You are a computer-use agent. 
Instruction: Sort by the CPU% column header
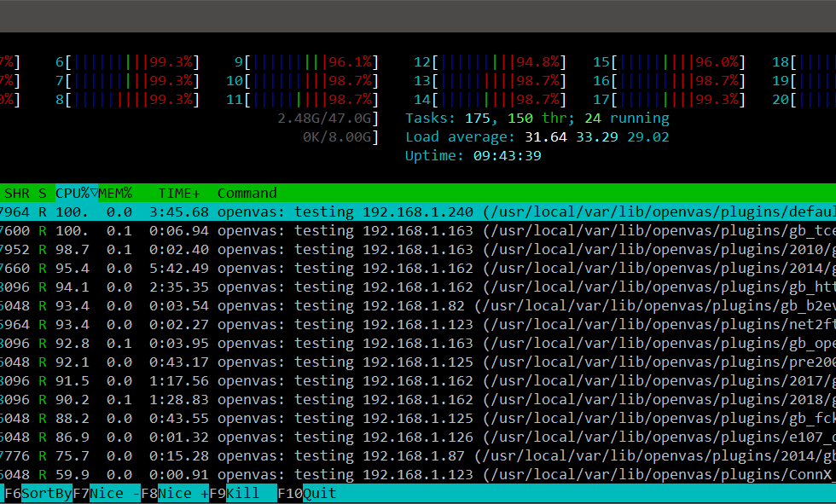point(77,193)
